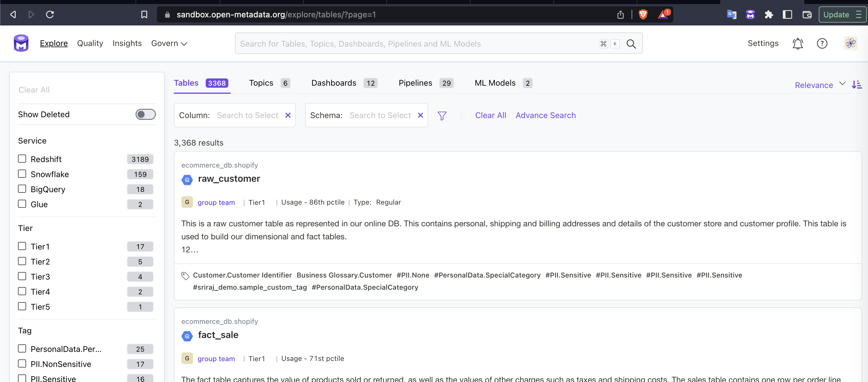This screenshot has width=868, height=382.
Task: Open the Column Search to Select dropdown
Action: pyautogui.click(x=247, y=115)
